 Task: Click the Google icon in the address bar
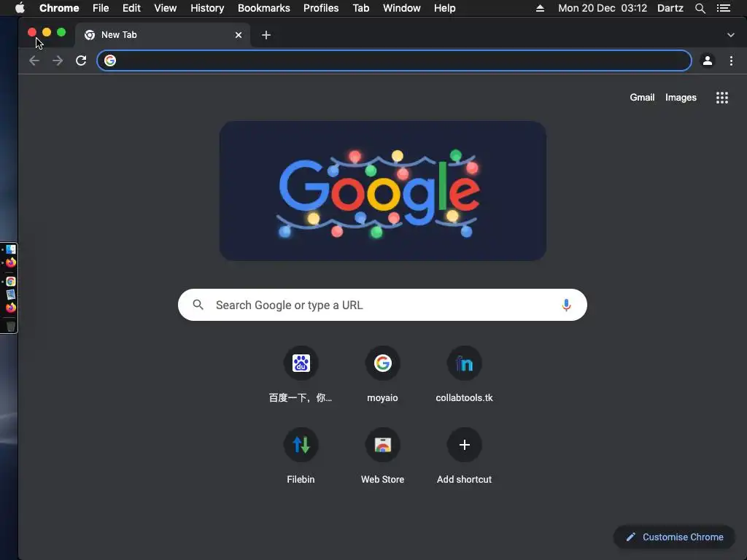tap(110, 61)
